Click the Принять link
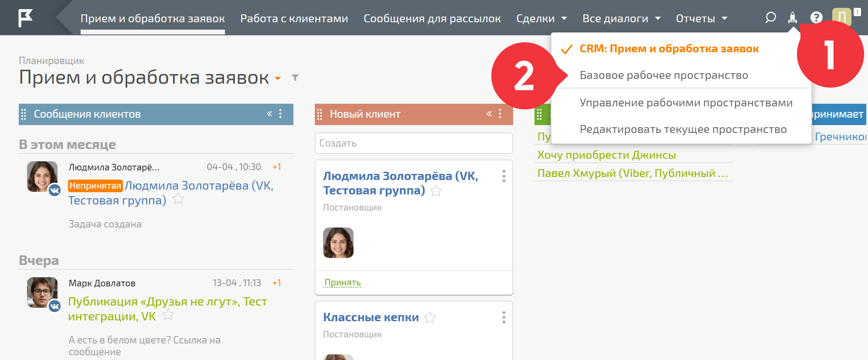The width and height of the screenshot is (868, 360). point(343,282)
